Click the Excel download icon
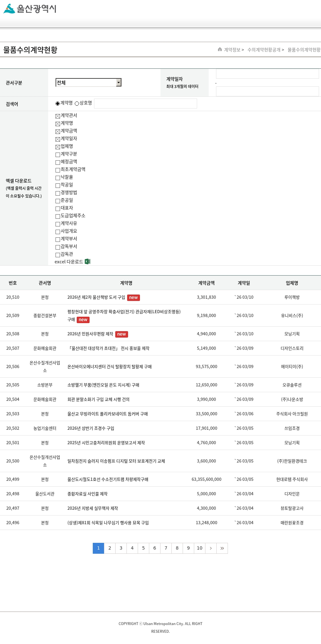Viewport: 321px width, 644px height. (87, 262)
